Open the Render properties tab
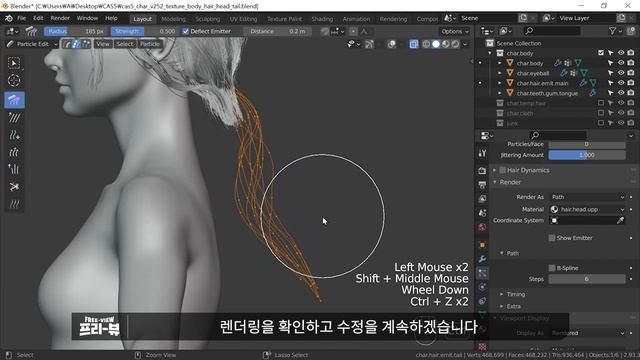 pos(482,171)
